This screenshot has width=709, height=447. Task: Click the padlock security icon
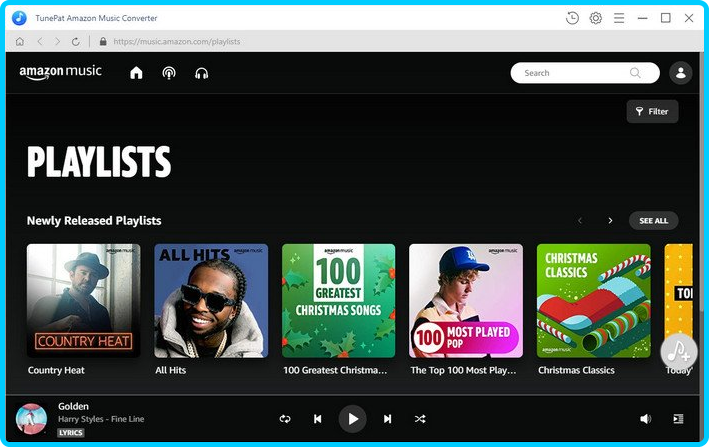tap(103, 42)
